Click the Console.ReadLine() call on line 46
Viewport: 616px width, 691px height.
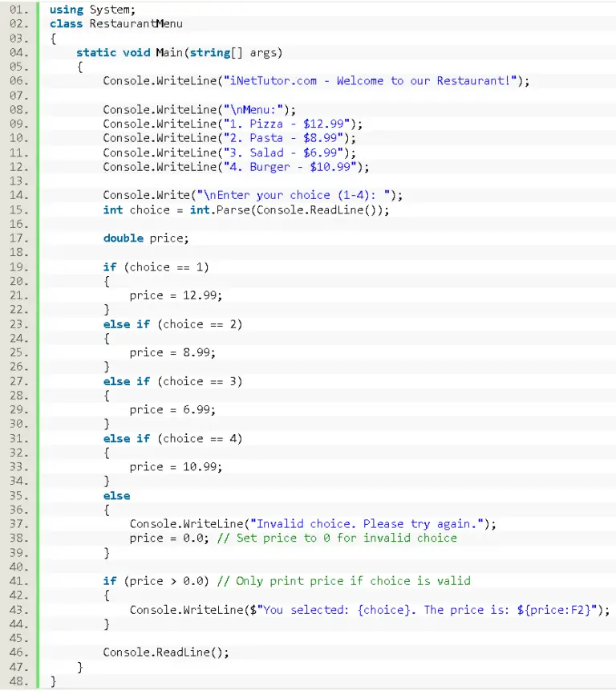tap(165, 652)
